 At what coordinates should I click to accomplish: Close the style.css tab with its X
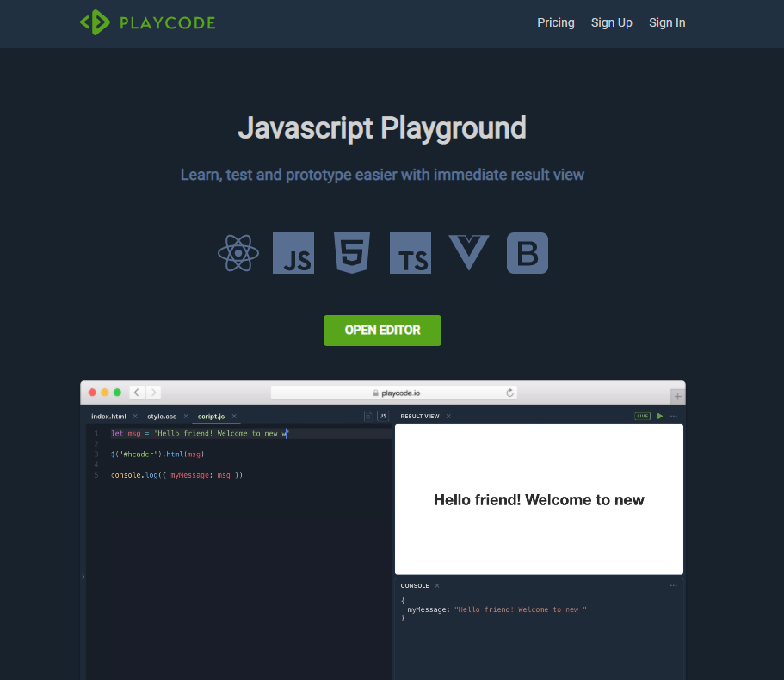tap(184, 416)
